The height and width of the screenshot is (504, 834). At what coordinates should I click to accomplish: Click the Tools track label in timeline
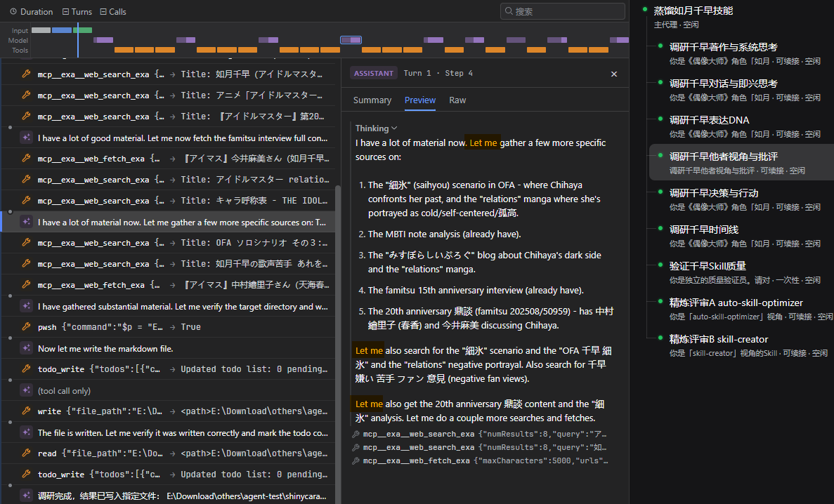coord(20,51)
